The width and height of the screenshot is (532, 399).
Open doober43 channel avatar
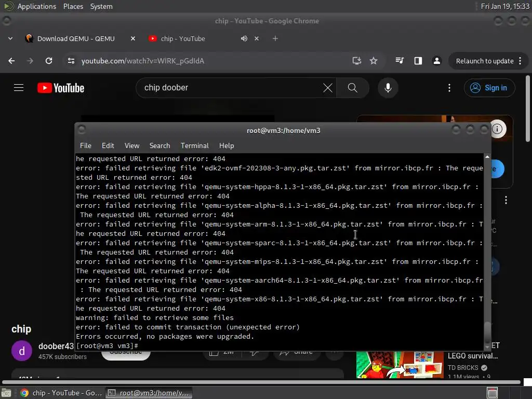click(x=22, y=351)
